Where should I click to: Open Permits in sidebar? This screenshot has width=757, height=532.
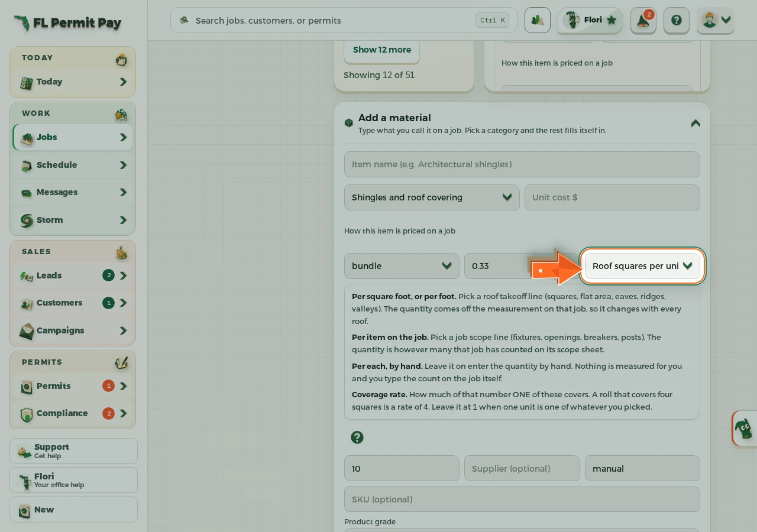pyautogui.click(x=73, y=386)
